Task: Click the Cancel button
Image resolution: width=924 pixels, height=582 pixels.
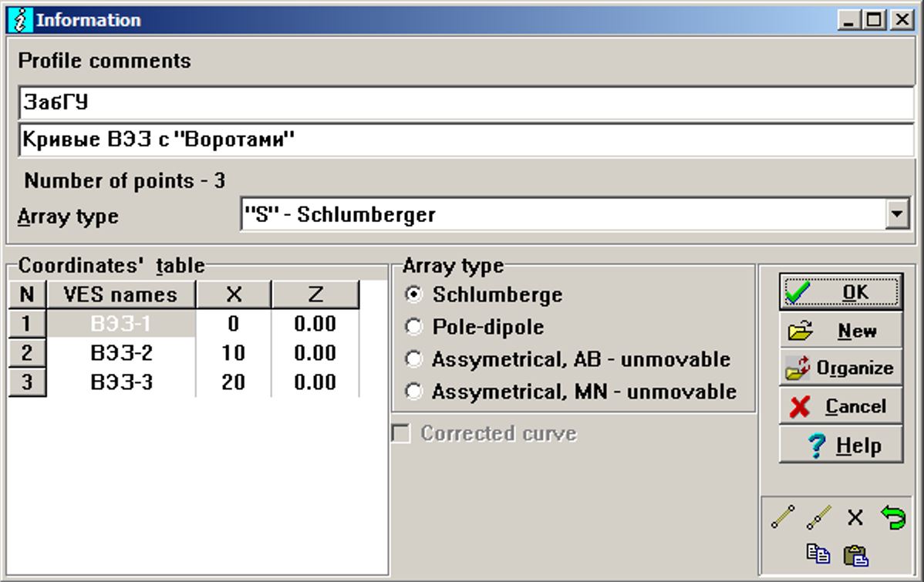Action: click(841, 406)
